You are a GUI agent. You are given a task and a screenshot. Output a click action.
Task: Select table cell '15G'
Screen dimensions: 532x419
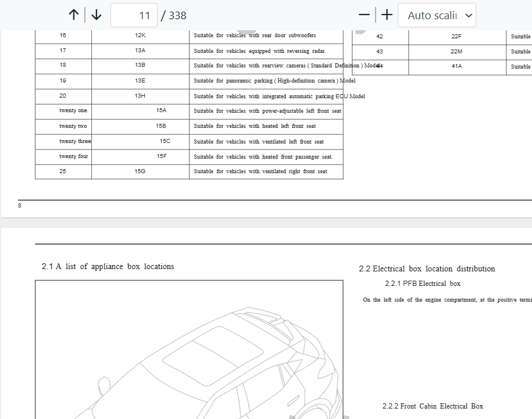[x=140, y=171]
